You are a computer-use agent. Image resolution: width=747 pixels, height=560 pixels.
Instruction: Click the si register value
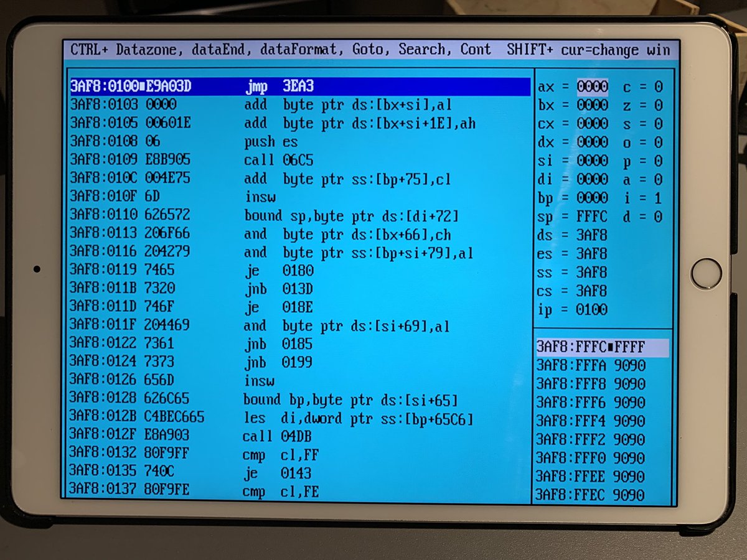click(x=593, y=161)
